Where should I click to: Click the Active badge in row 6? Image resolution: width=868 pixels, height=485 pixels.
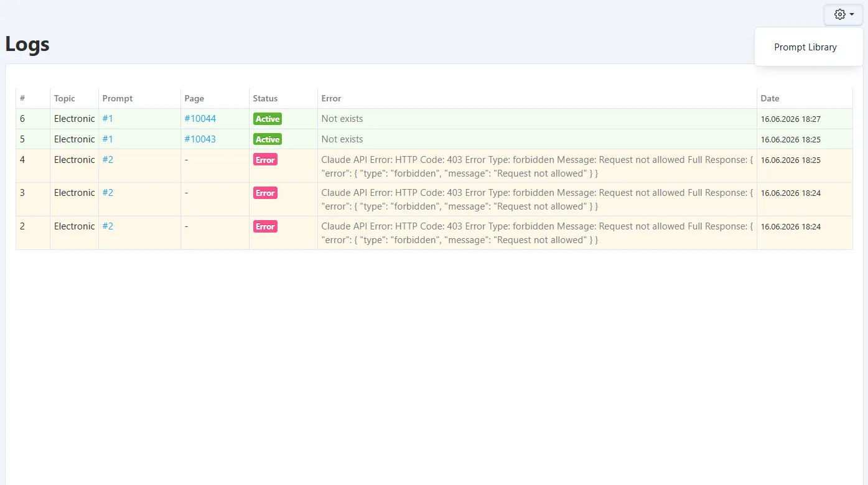click(x=268, y=119)
